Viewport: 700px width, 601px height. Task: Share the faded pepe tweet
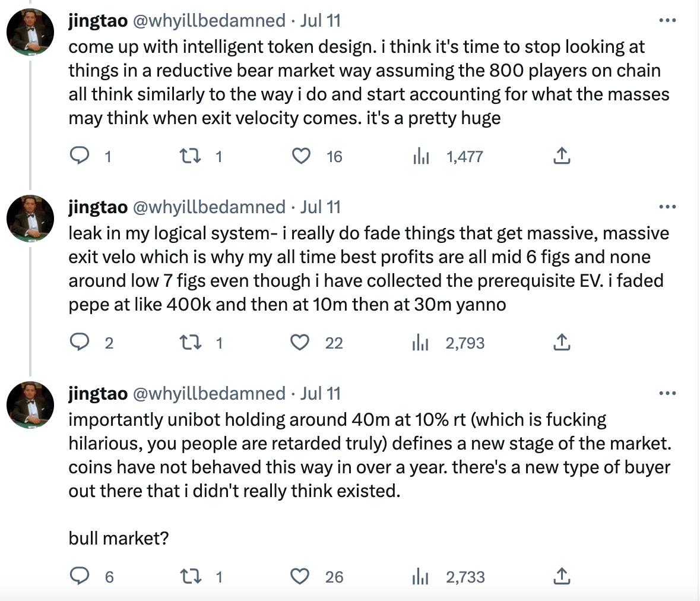tap(562, 343)
